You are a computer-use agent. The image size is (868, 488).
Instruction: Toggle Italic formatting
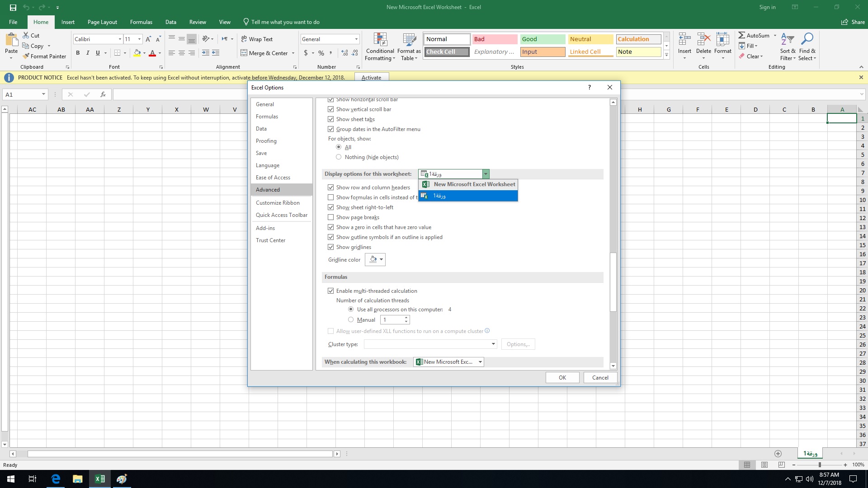pos(88,53)
